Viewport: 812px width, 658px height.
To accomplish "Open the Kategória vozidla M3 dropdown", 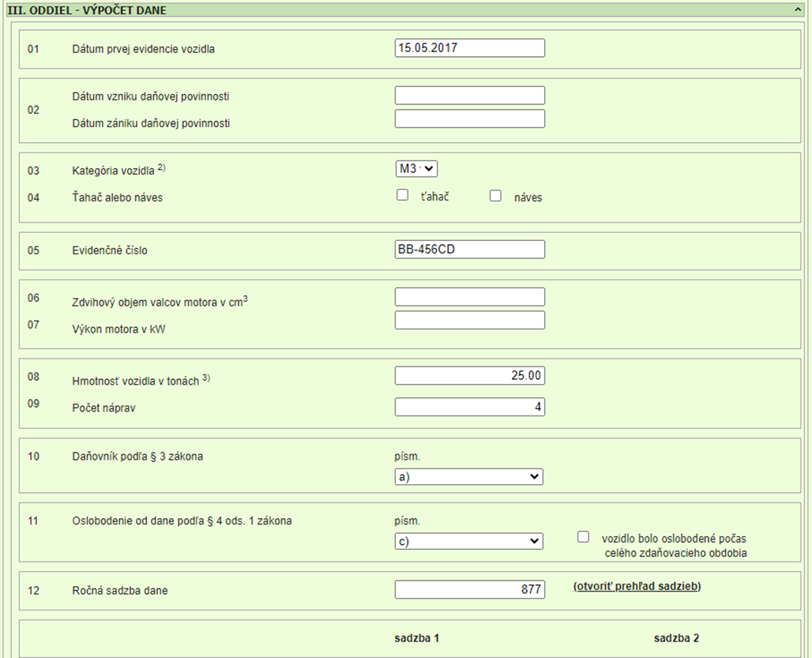I will (x=416, y=169).
